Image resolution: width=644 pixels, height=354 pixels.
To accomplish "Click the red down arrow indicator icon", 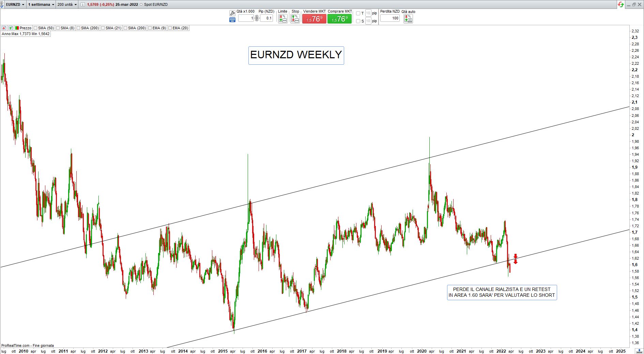I will click(x=4, y=28).
